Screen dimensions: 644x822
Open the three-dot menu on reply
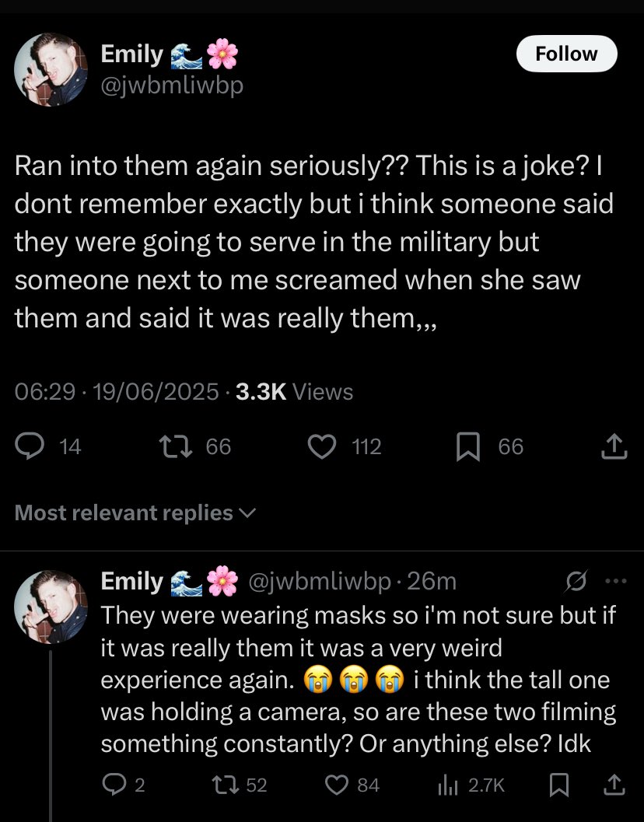[615, 582]
